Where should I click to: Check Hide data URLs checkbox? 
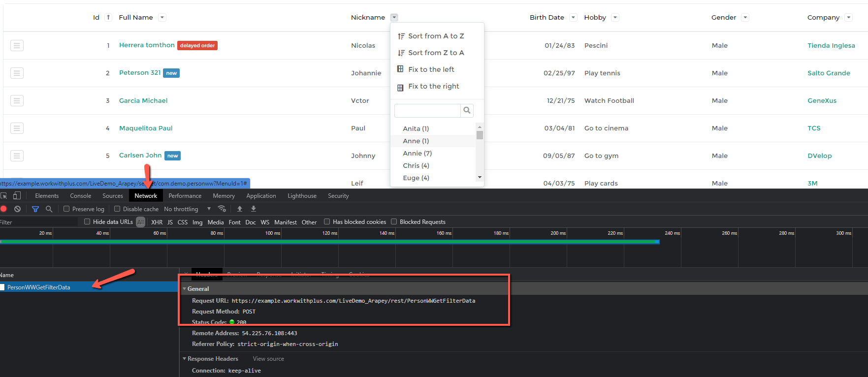(87, 221)
